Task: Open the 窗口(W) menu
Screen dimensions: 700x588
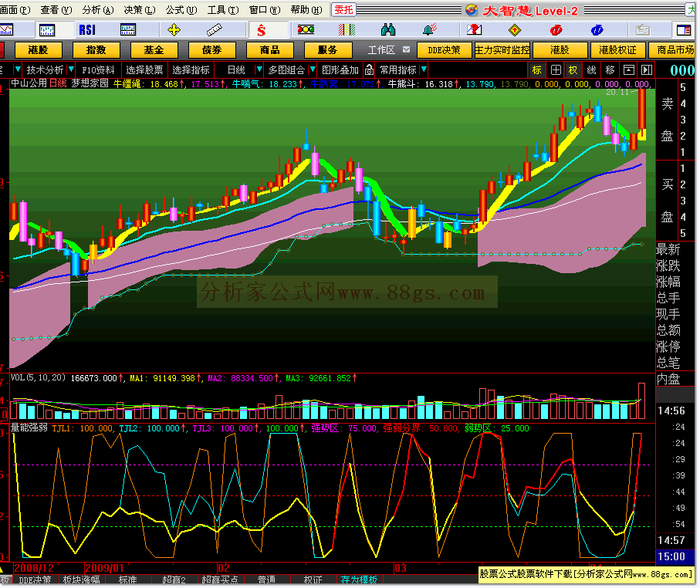Action: pos(265,10)
